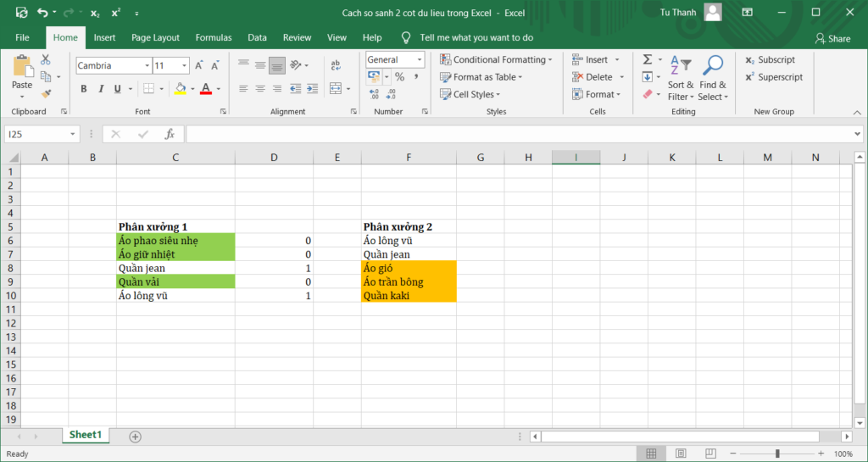Image resolution: width=868 pixels, height=462 pixels.
Task: Open the Formulas ribbon tab
Action: click(x=214, y=37)
